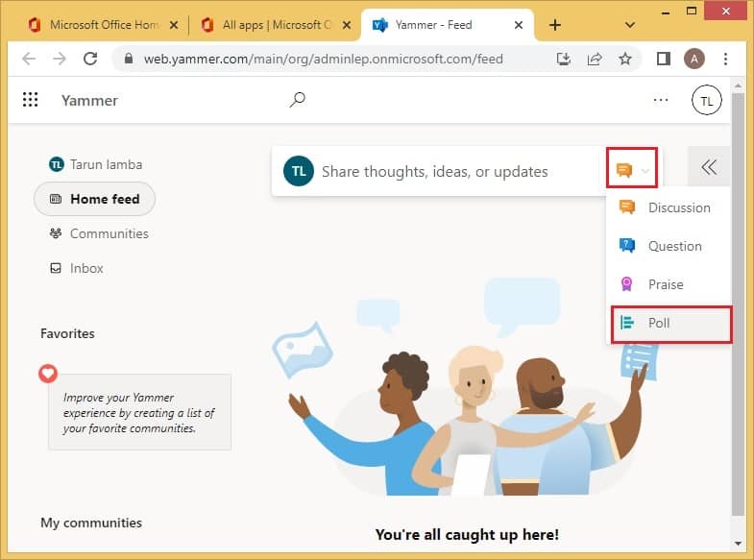Click the You're all caught up here text
The height and width of the screenshot is (560, 754).
(467, 534)
